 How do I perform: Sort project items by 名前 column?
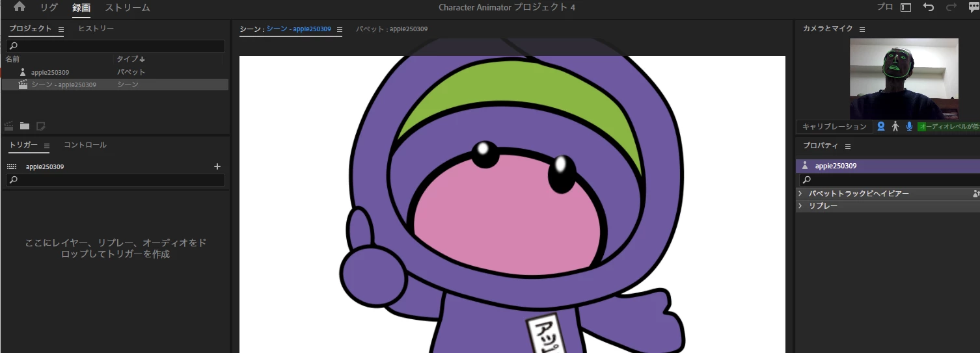pyautogui.click(x=13, y=59)
